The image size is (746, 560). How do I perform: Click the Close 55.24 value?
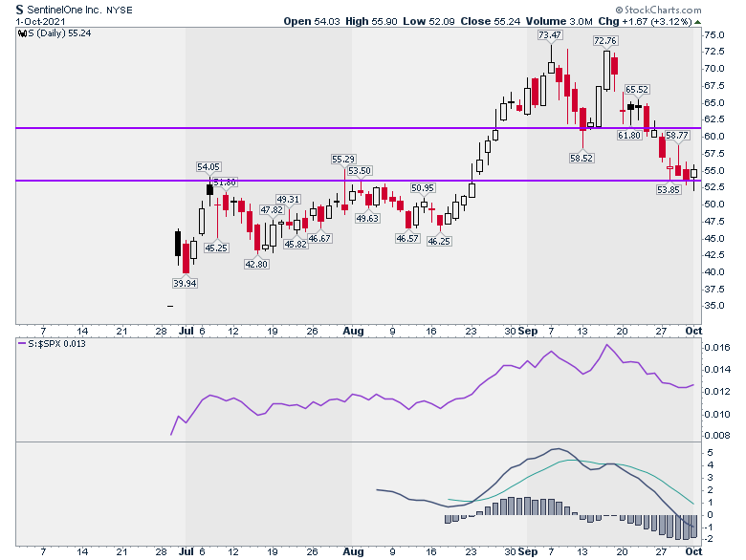coord(490,21)
